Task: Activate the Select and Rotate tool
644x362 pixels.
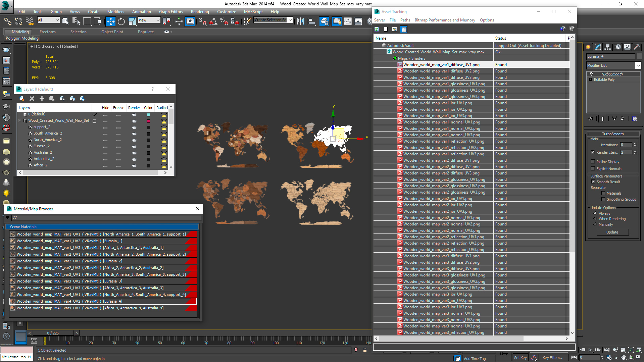Action: tap(121, 21)
